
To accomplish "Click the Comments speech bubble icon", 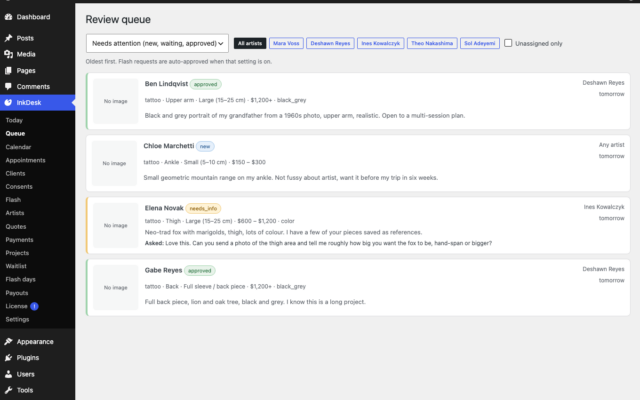I will click(x=8, y=87).
